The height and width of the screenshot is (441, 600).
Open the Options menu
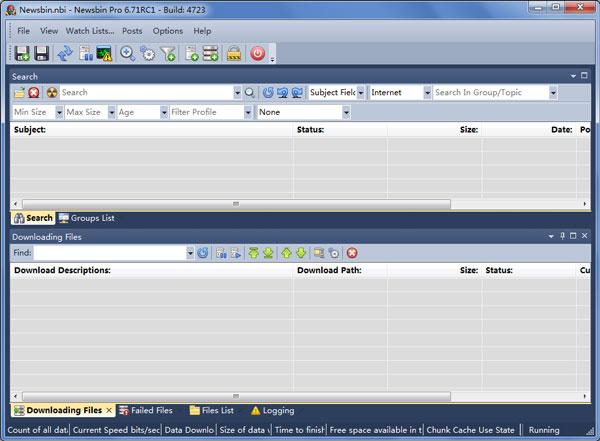coord(168,31)
